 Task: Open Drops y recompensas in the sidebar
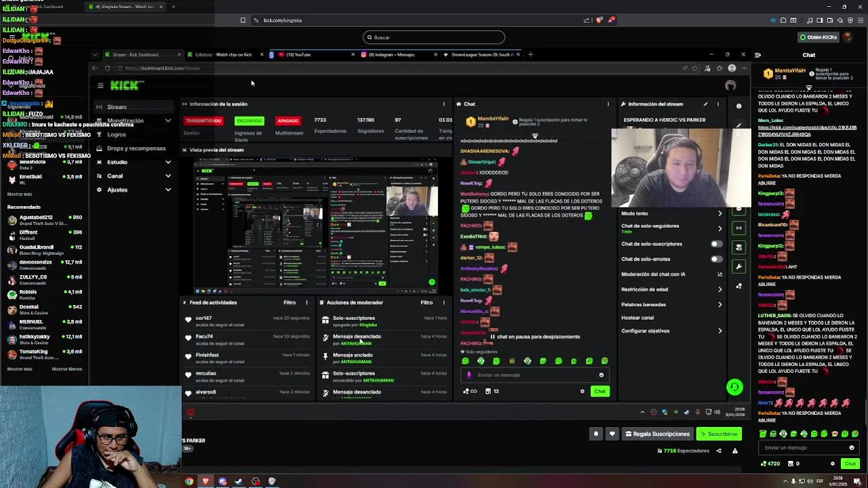point(133,148)
